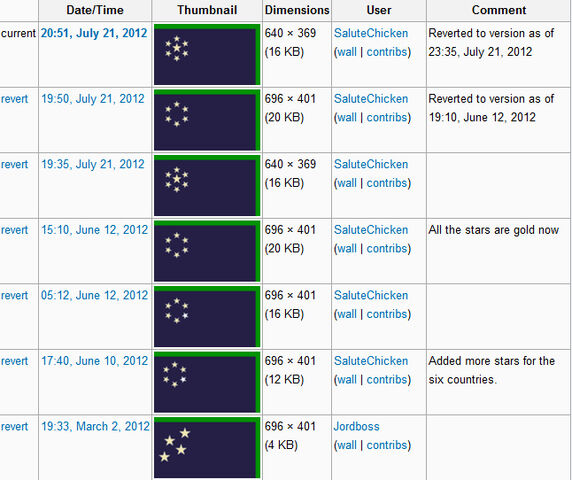
Task: Open contribs link in the current version row
Action: [387, 52]
